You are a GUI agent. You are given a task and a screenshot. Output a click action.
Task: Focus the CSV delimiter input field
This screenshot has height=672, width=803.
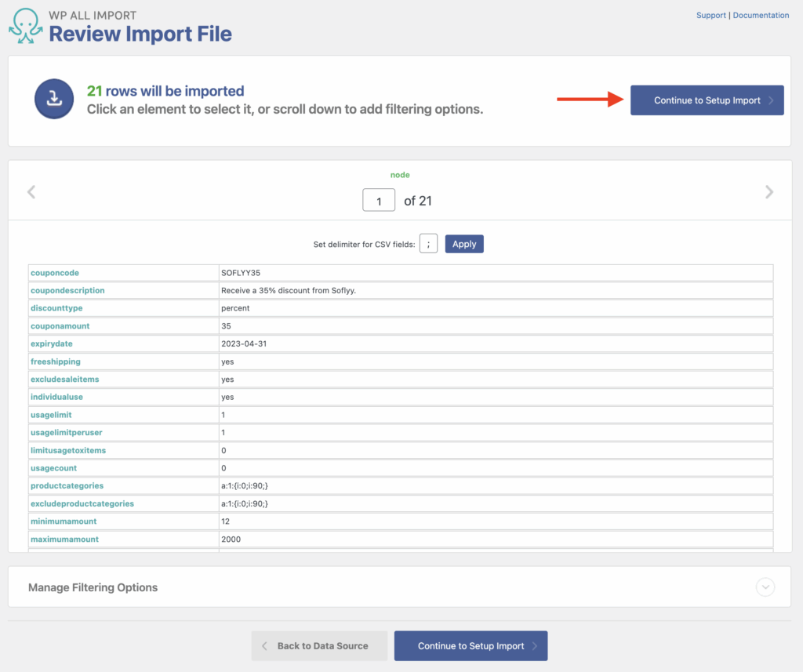tap(428, 244)
